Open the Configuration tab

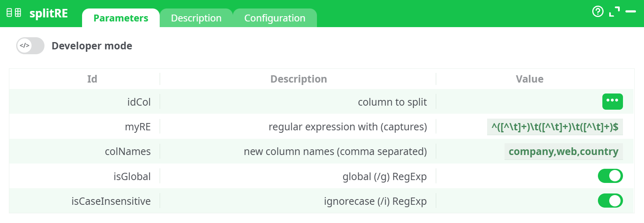(274, 18)
